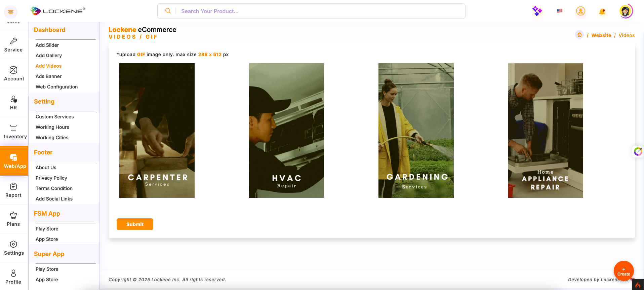Open the notification bell
The width and height of the screenshot is (644, 290).
(602, 12)
